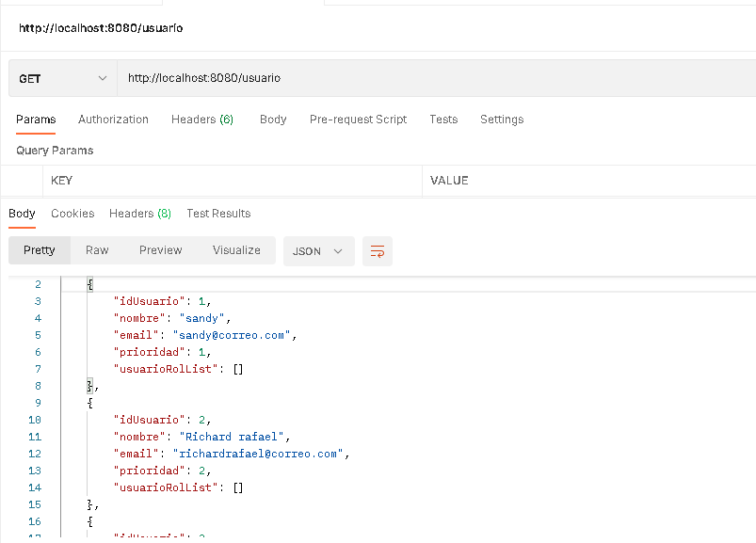Expand the chevron on the GET method selector
Viewport: 756px width, 543px height.
[x=104, y=78]
